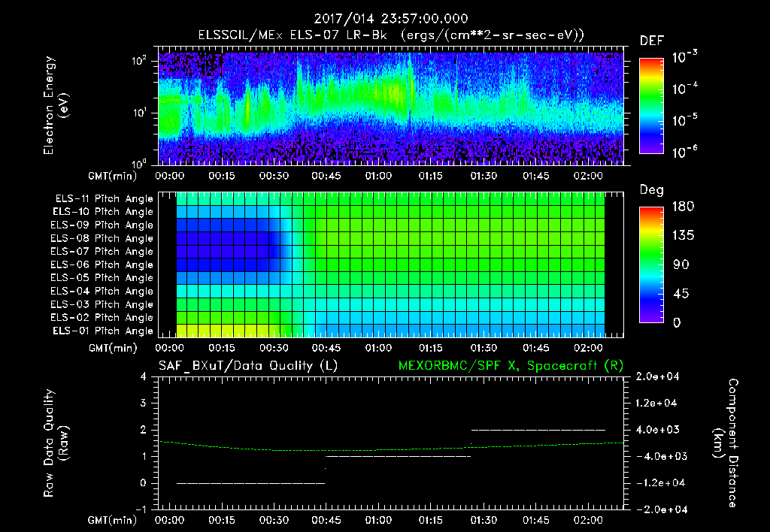Screen dimensions: 770x532
Task: Click the -1.2e+04 right axis label
Action: point(660,483)
